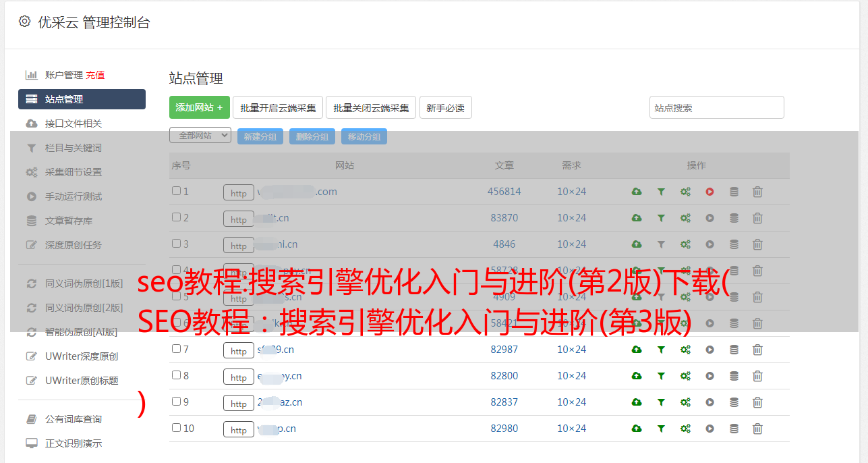
Task: Tick the checkbox for site row 3
Action: point(176,244)
